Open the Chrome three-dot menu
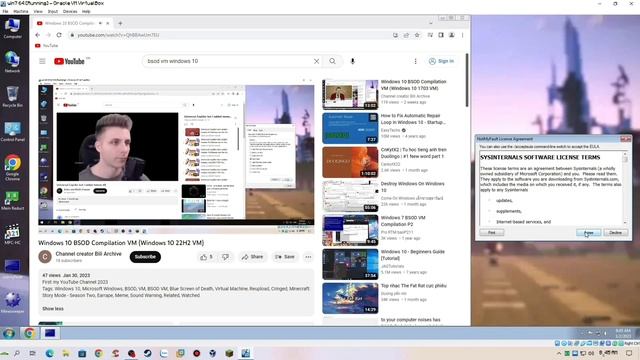 coord(462,35)
